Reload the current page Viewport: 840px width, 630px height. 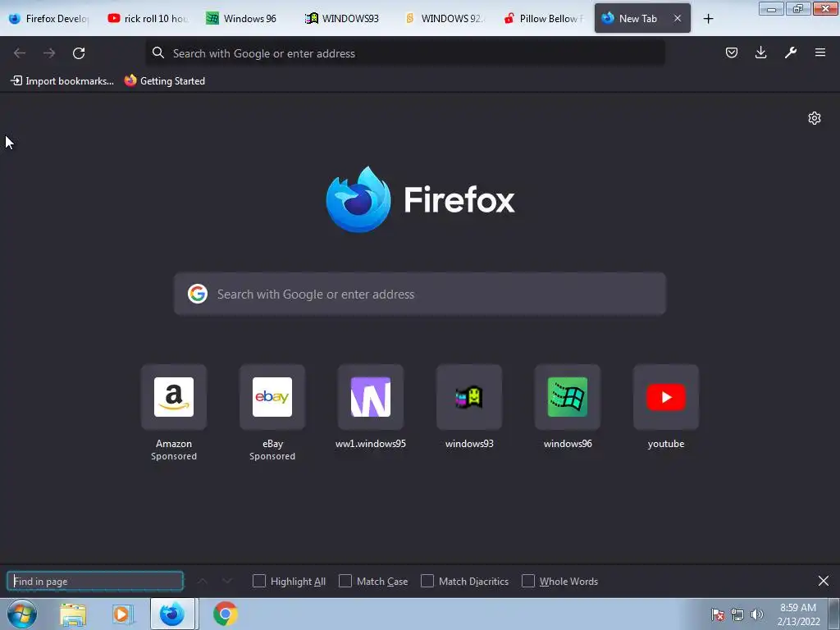(x=79, y=53)
